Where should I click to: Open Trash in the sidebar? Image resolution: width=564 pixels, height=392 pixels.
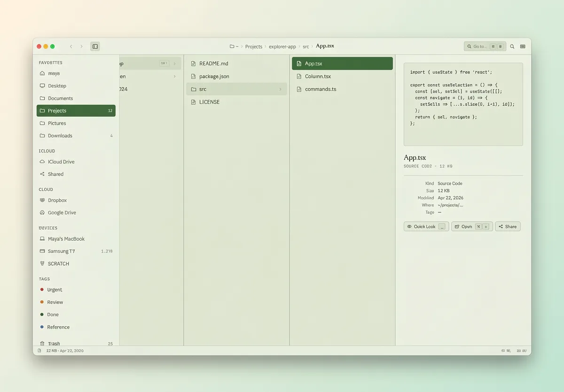click(x=76, y=344)
